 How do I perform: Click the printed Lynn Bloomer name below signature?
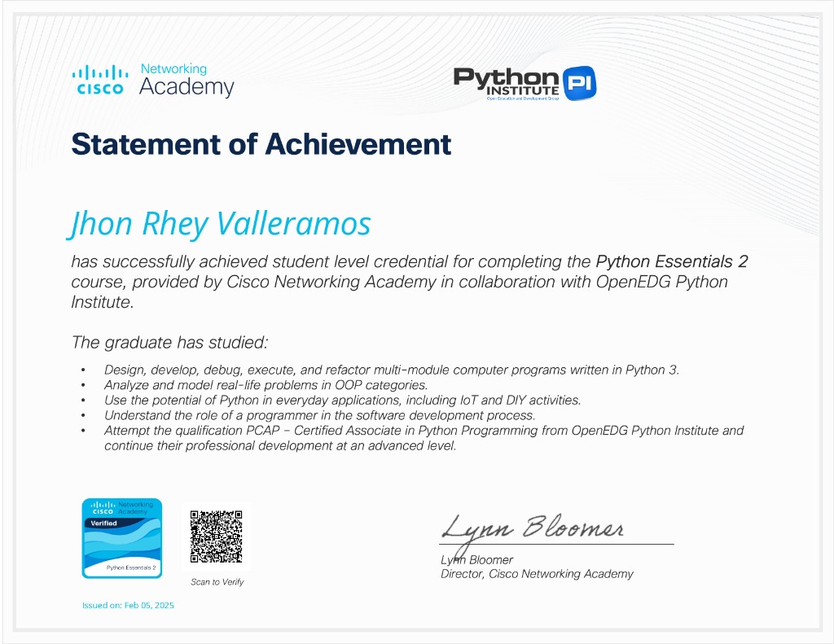pos(476,560)
